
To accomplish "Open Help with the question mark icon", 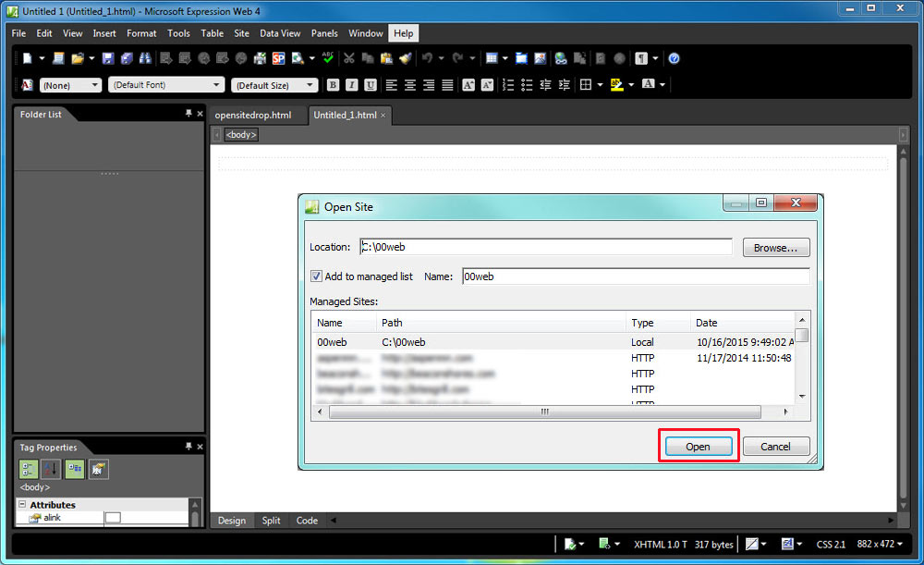I will pos(675,58).
